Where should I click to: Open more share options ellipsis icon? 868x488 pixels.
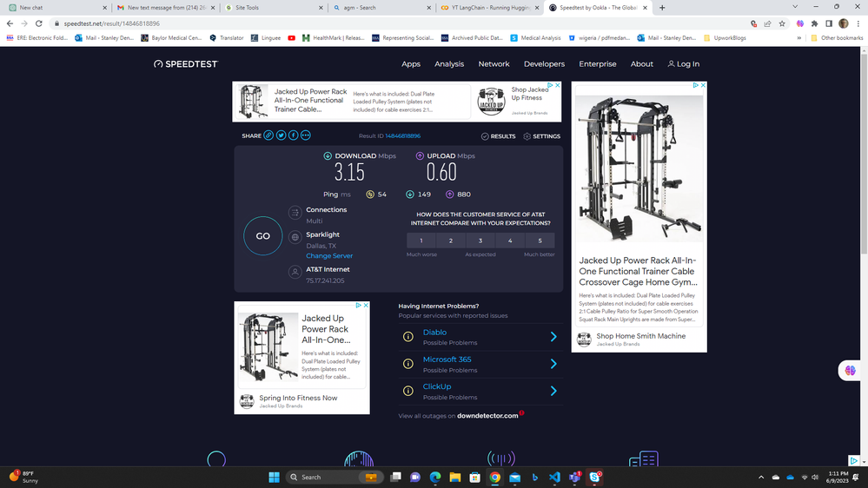(306, 135)
